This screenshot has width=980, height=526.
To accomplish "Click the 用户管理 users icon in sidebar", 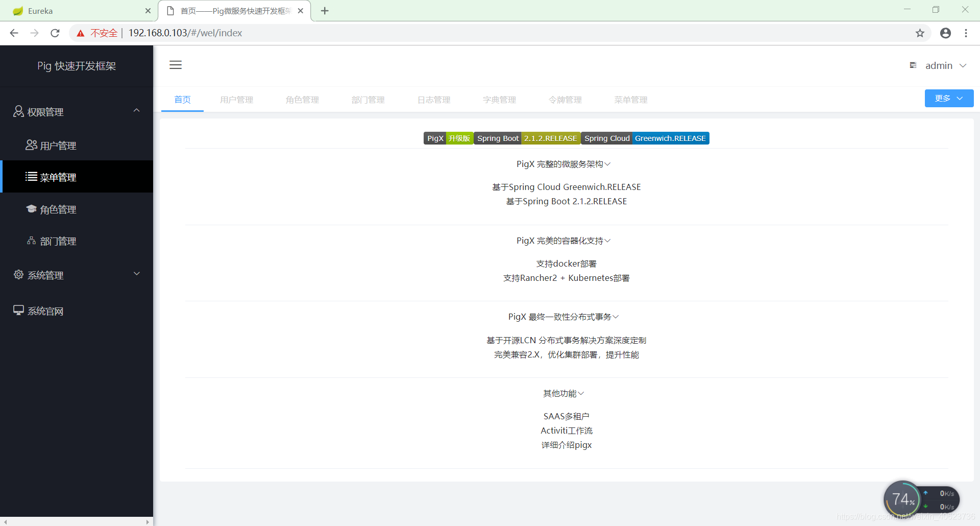I will [31, 145].
